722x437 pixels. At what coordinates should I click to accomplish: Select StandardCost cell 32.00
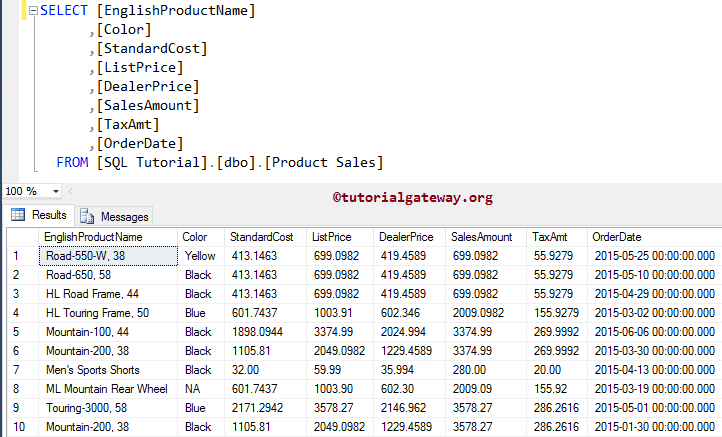(x=265, y=370)
